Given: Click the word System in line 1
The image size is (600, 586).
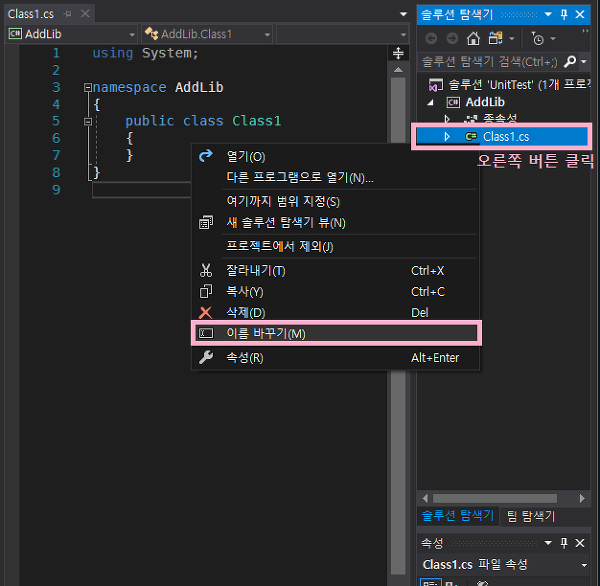Looking at the screenshot, I should click(x=167, y=53).
